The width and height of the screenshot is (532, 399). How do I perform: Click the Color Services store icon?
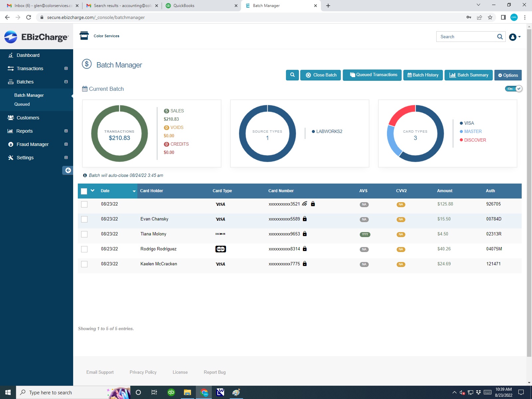pos(84,36)
